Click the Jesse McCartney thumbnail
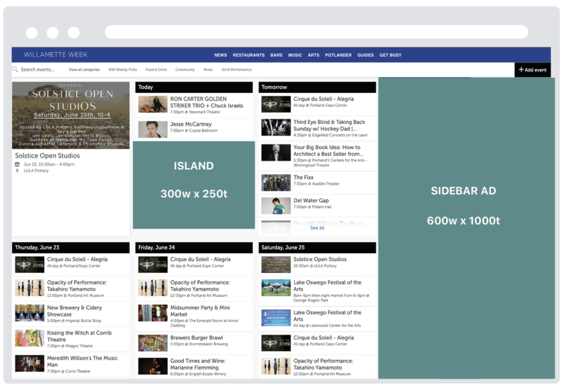The image size is (571, 392). (153, 129)
